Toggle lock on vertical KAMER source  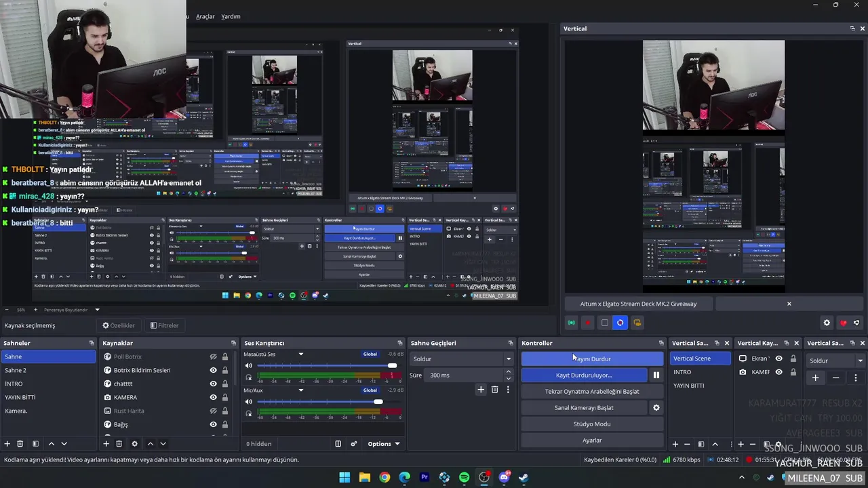793,372
